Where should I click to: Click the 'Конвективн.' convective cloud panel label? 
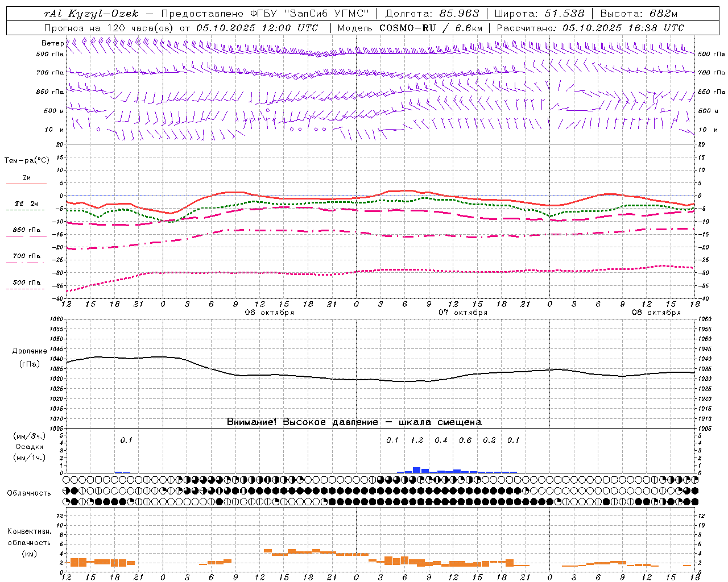[30, 531]
